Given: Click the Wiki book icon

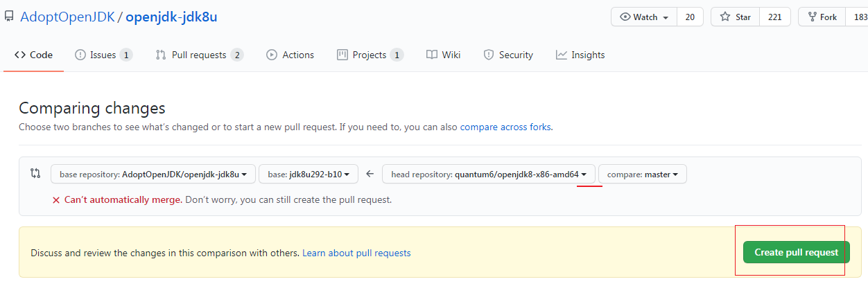Looking at the screenshot, I should pos(432,55).
